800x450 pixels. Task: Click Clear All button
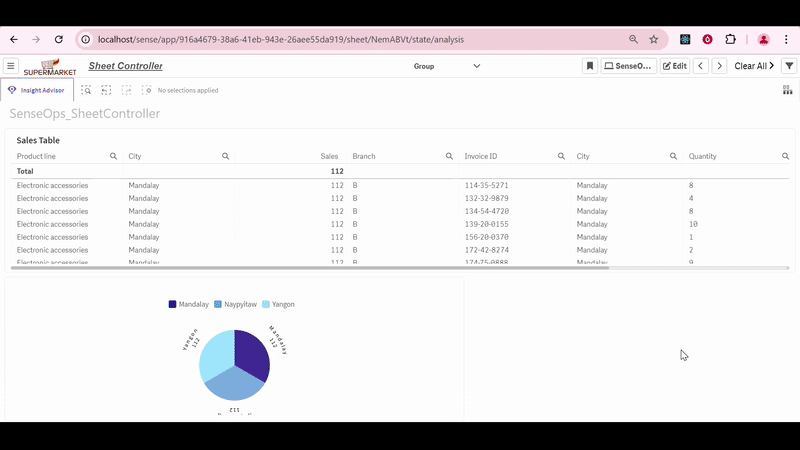tap(754, 66)
